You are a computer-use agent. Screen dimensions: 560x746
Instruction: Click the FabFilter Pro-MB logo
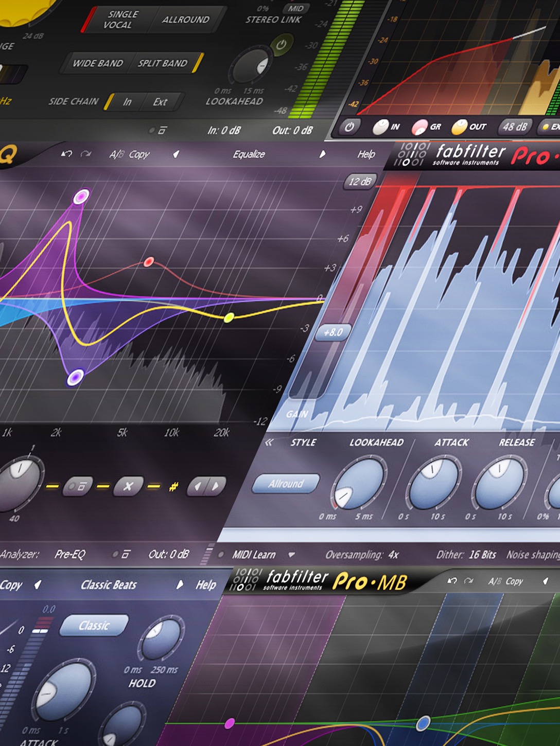point(319,580)
